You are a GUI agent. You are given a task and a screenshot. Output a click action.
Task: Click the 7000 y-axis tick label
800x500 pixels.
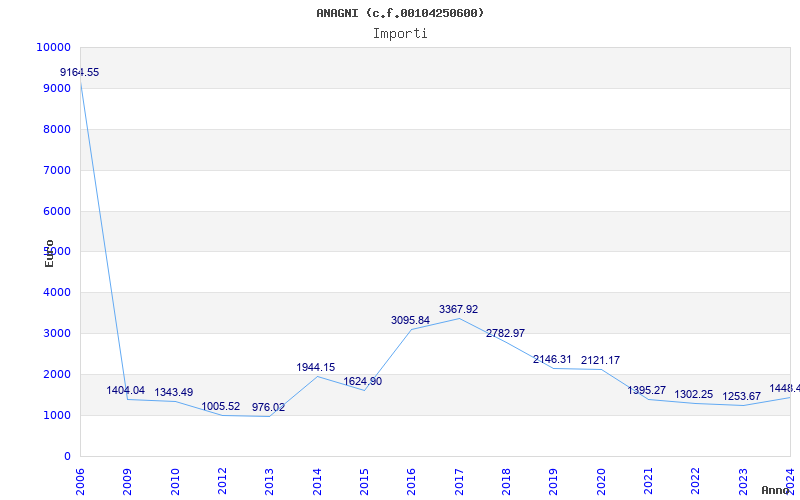[57, 170]
